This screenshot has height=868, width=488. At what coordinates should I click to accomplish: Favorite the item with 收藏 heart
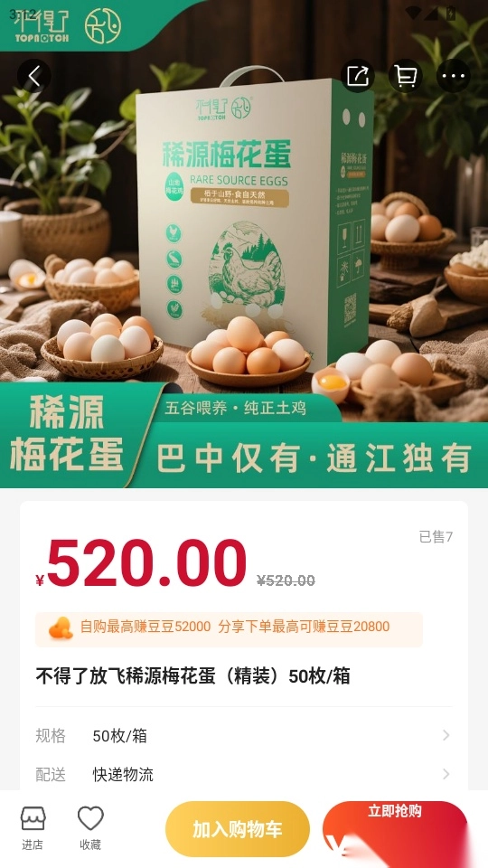click(90, 828)
